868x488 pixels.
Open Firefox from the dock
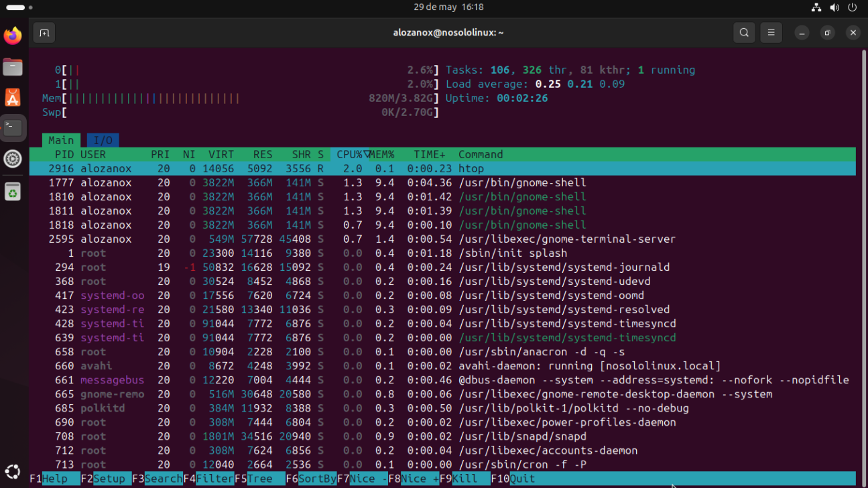[12, 36]
